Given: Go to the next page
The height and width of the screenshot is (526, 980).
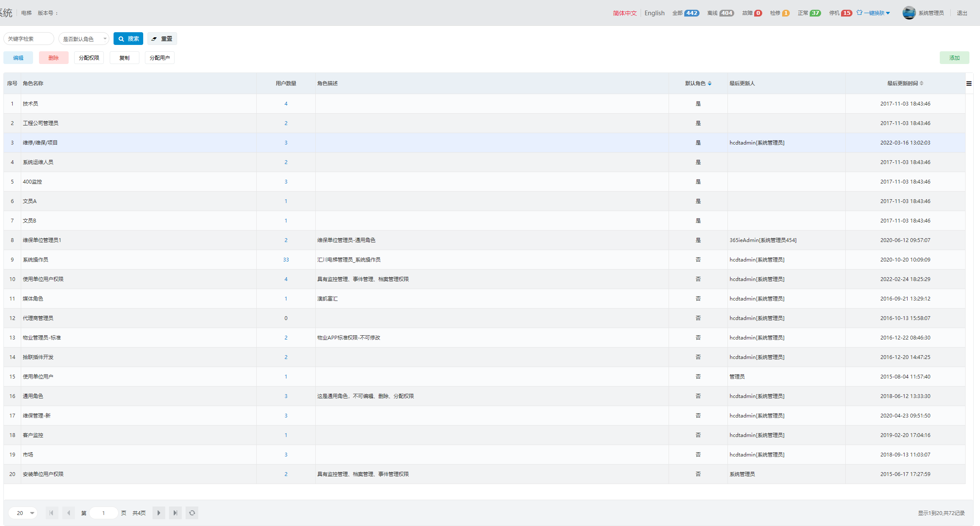Looking at the screenshot, I should point(158,513).
